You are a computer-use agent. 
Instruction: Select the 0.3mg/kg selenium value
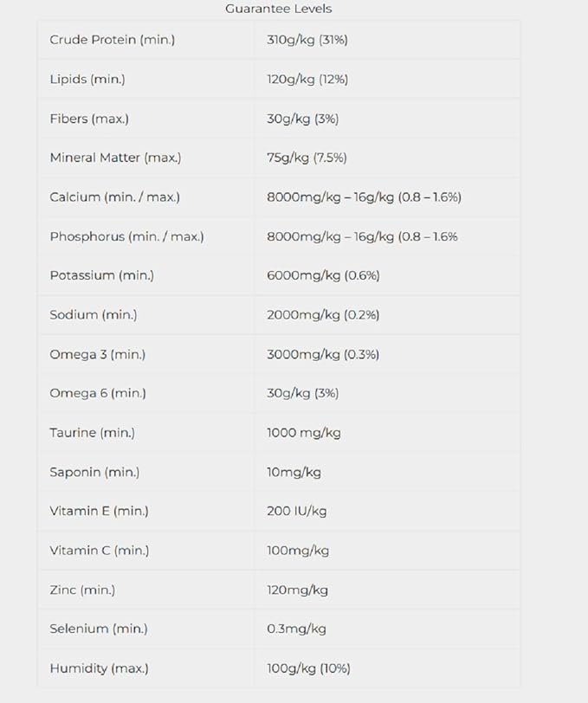tap(296, 629)
